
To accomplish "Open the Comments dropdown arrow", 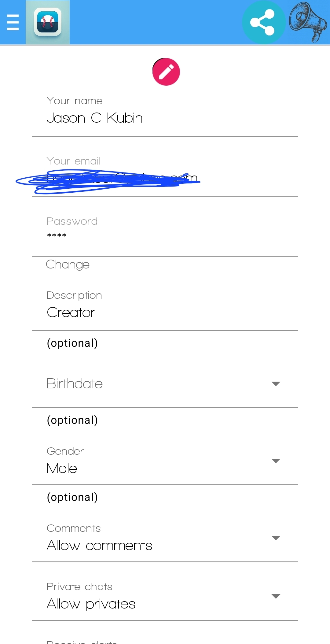I will [276, 538].
